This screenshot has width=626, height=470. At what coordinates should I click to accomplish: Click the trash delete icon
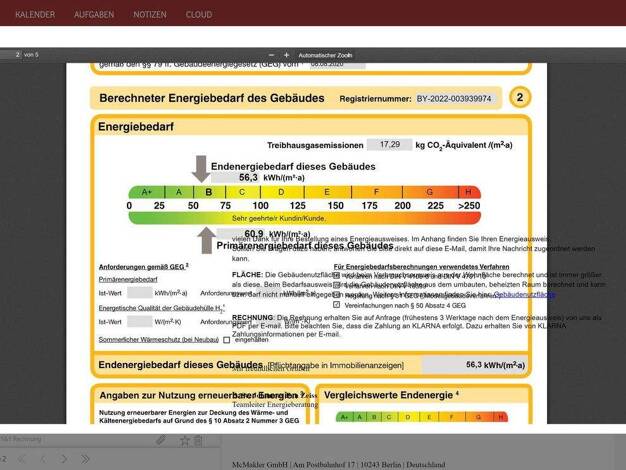pyautogui.click(x=199, y=439)
